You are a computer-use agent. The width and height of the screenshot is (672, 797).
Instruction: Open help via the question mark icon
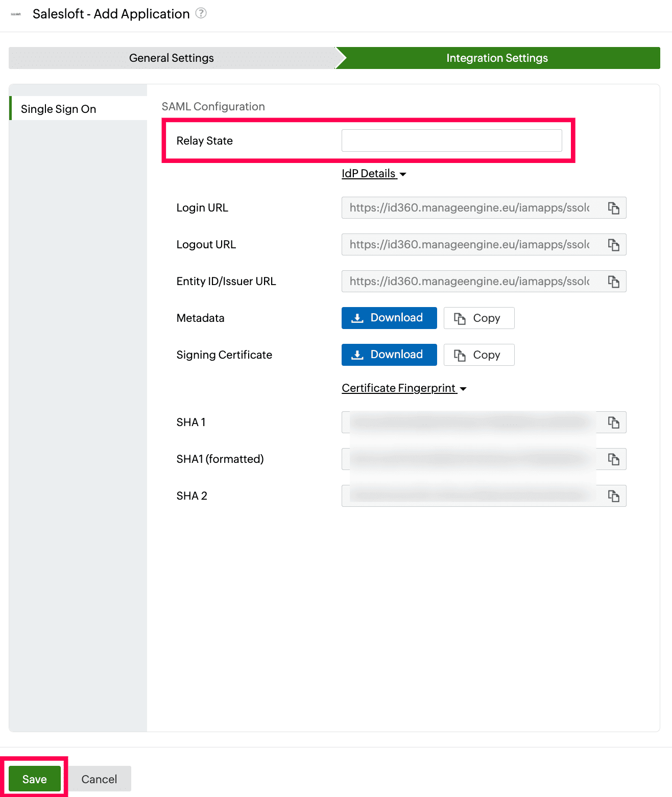click(x=201, y=13)
